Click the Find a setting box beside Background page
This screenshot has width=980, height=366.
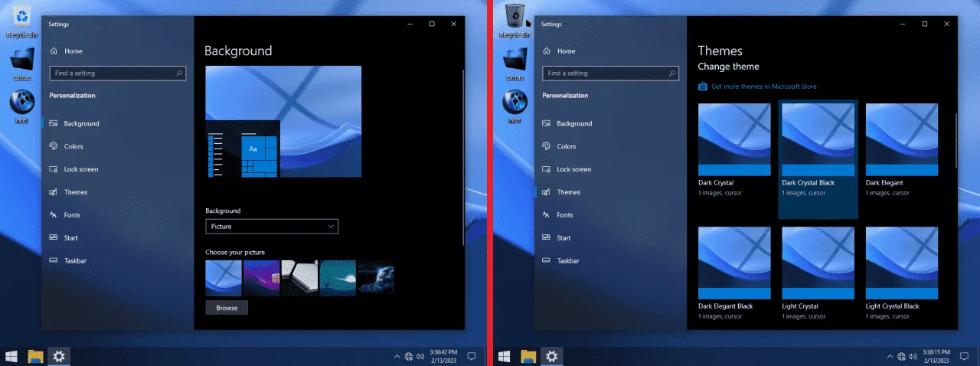118,74
